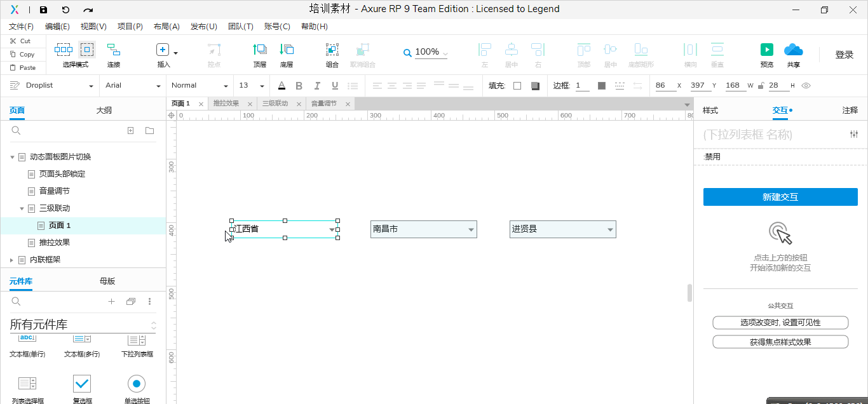Viewport: 868px width, 404px height.
Task: Toggle bullet list formatting
Action: (353, 86)
